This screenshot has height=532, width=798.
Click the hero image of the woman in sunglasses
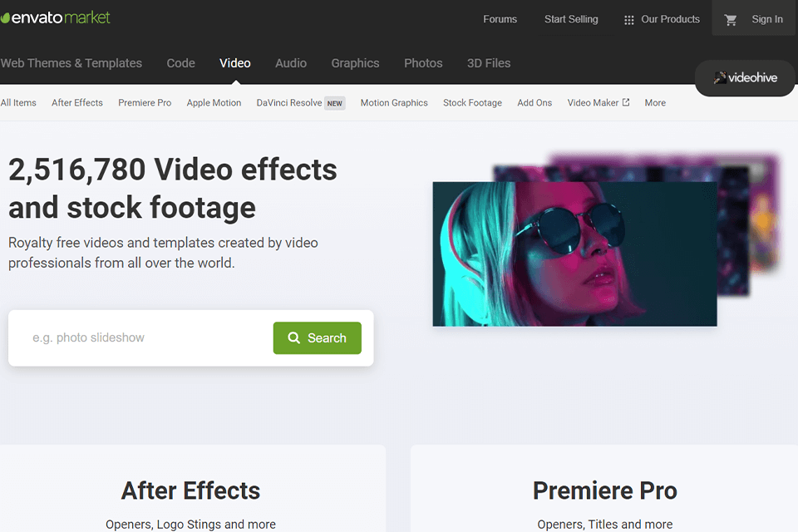click(x=574, y=254)
